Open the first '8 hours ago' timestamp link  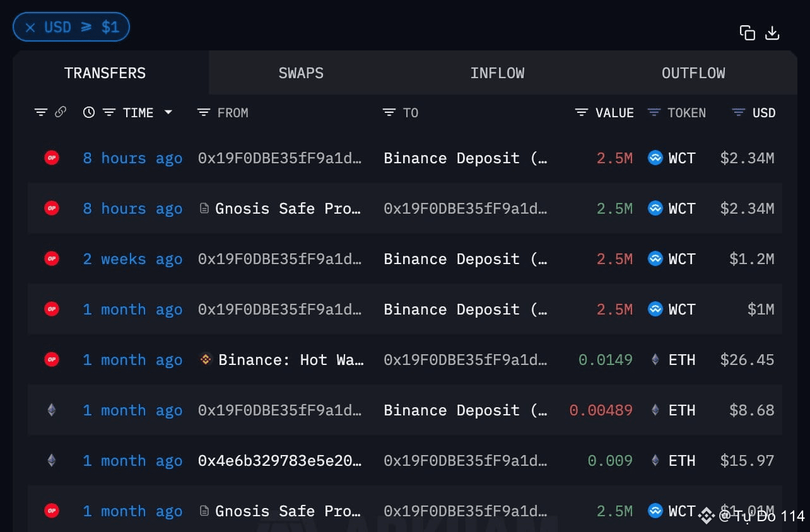(132, 158)
